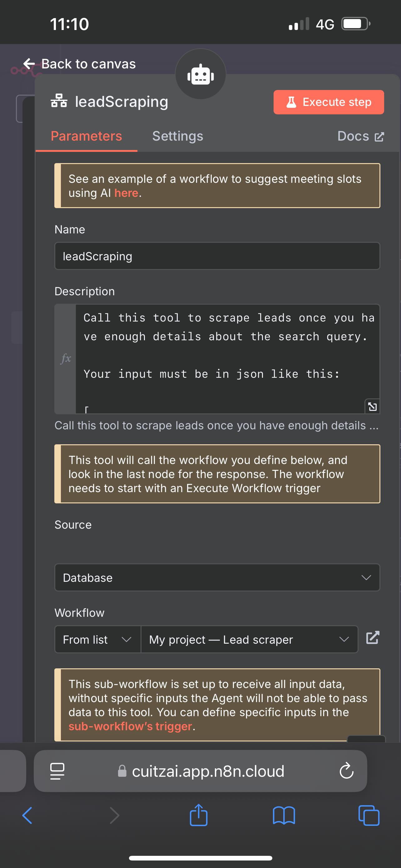Pick a workflow in 'My project — Lead scraper'
Screen dimensions: 401x868
pos(249,639)
